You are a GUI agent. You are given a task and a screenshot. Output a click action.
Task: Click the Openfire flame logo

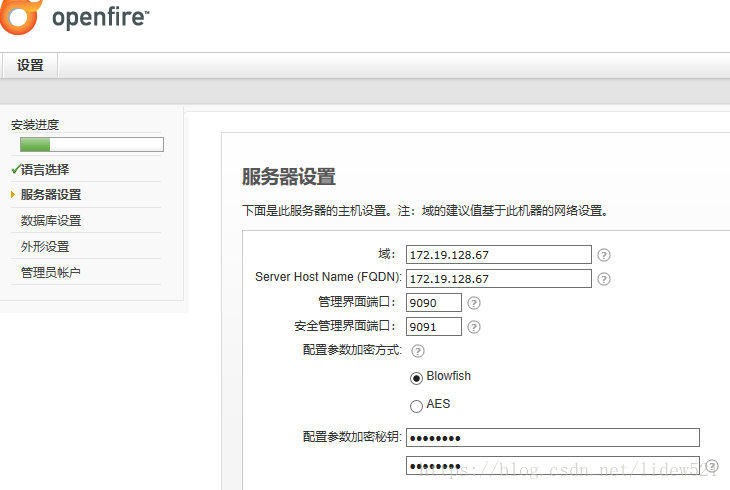click(20, 16)
